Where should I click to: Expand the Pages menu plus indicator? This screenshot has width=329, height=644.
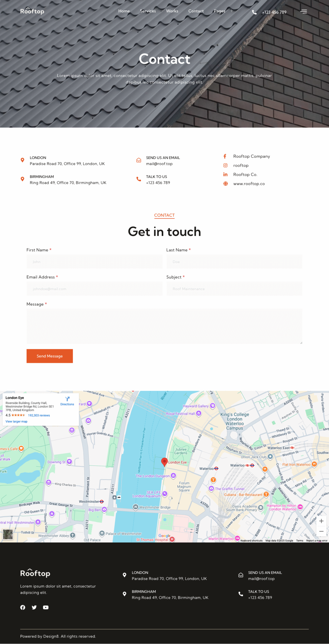tap(232, 11)
